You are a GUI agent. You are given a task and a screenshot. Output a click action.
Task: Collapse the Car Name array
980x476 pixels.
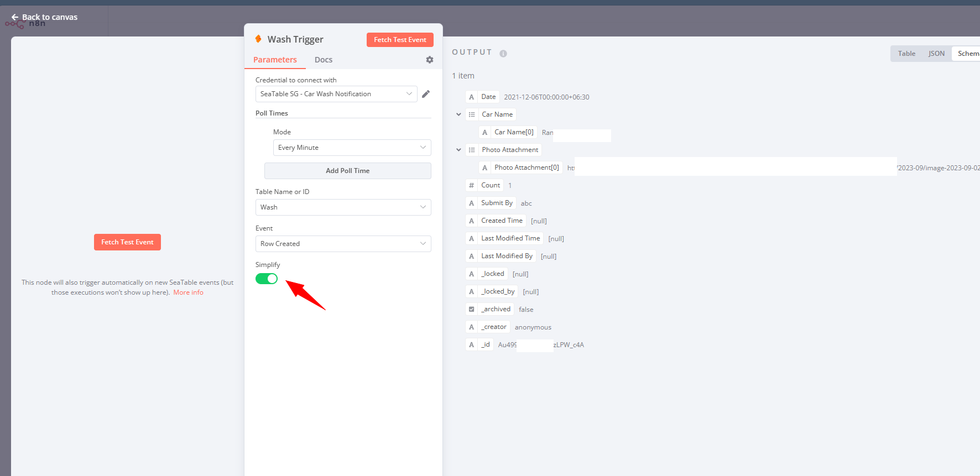pos(458,114)
